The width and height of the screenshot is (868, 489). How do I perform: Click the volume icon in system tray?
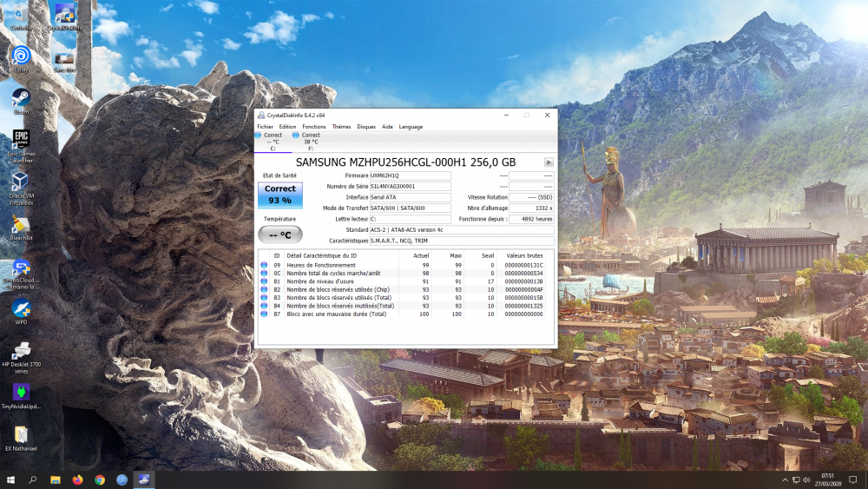[806, 480]
